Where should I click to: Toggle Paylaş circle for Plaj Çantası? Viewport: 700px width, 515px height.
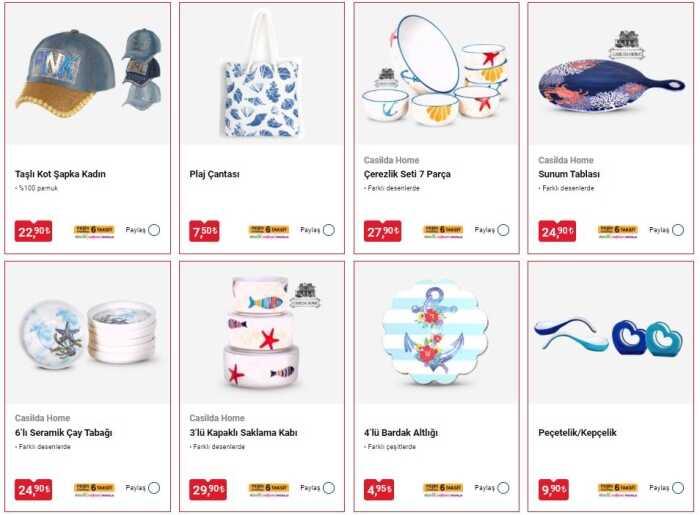coord(329,230)
